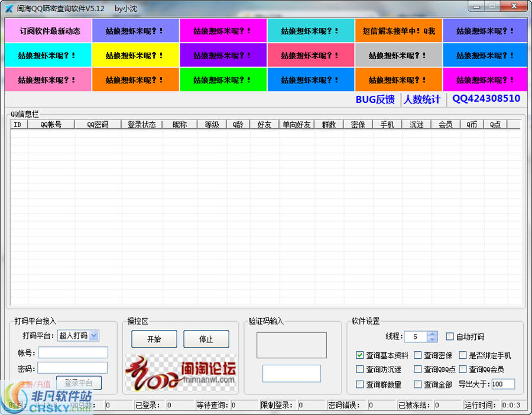This screenshot has width=532, height=415.
Task: Uncheck the 查询基本资料 checkbox
Action: coord(359,355)
